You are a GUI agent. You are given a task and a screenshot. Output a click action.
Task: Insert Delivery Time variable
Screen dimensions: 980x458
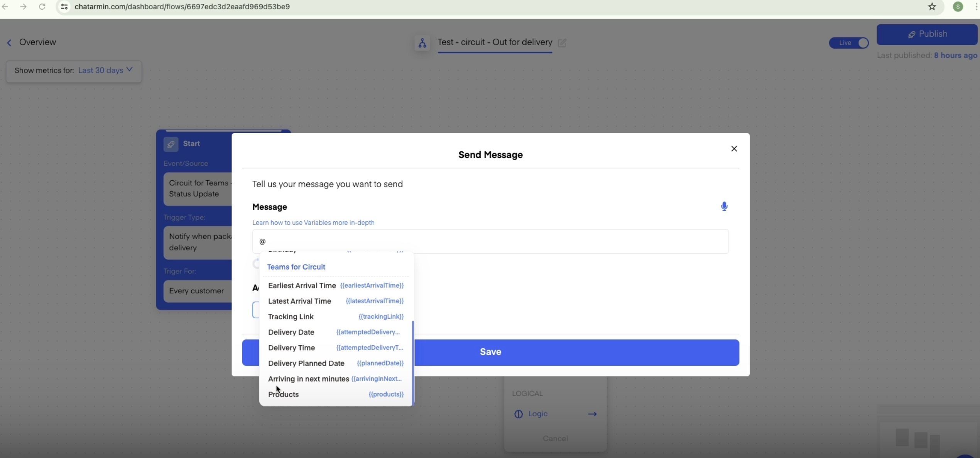click(x=336, y=348)
